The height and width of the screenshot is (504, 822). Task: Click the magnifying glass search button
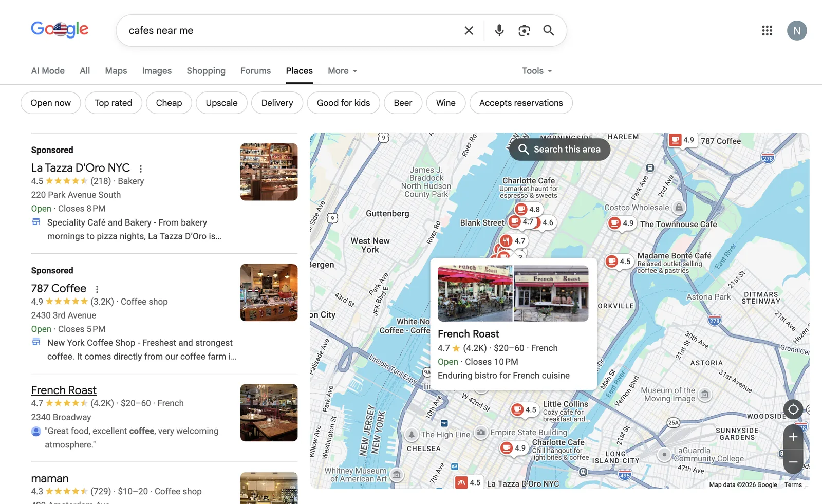549,31
